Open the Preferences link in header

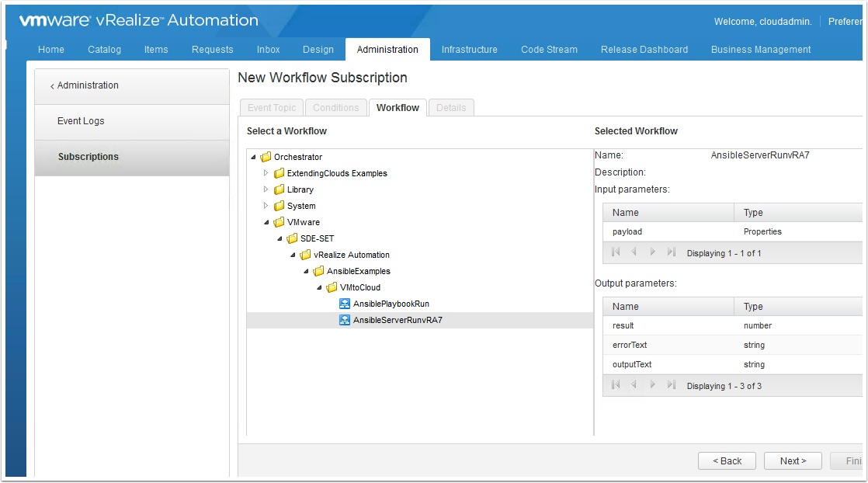[845, 22]
